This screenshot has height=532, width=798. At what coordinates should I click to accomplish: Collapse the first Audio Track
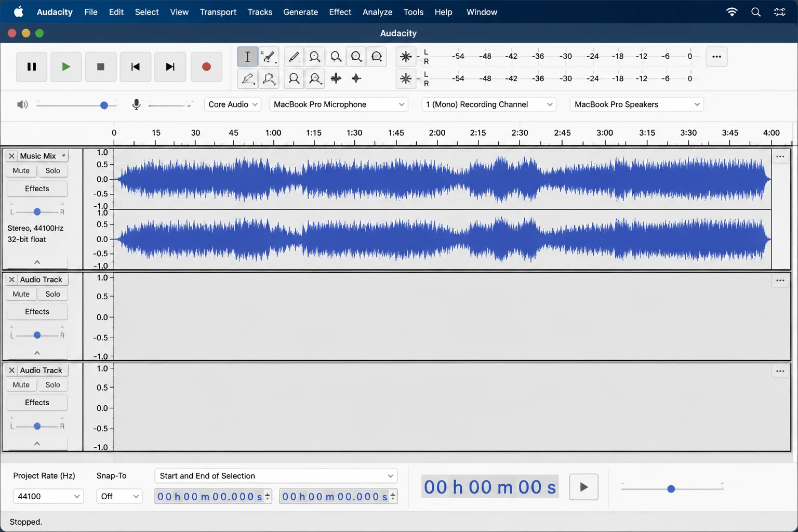click(37, 353)
